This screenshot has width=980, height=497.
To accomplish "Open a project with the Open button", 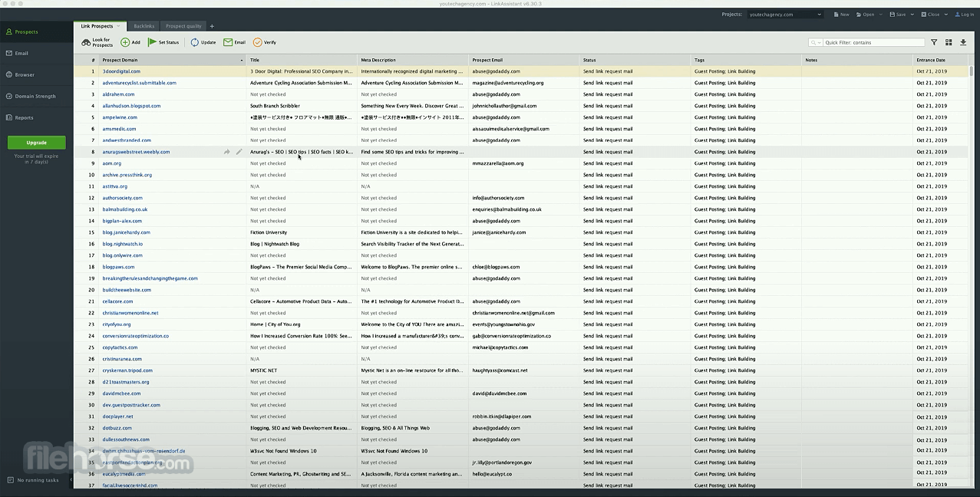I will coord(865,15).
